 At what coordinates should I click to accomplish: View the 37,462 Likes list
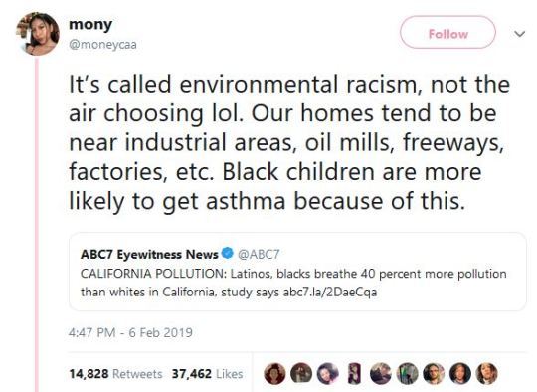(207, 374)
